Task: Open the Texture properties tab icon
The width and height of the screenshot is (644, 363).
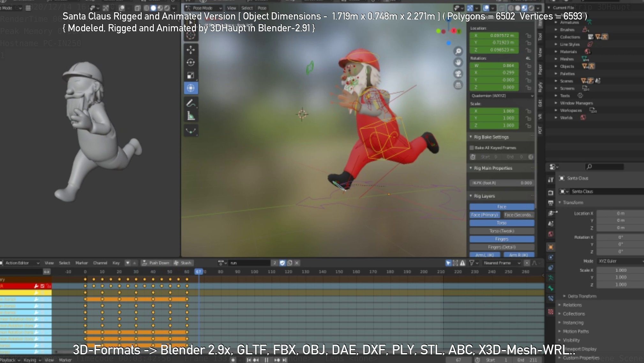Action: (551, 312)
